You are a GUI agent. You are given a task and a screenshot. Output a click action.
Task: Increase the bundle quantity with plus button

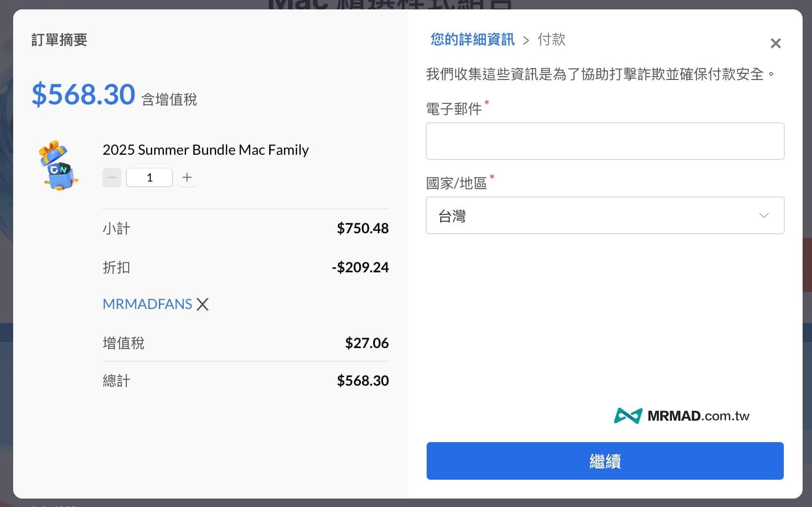pos(187,177)
